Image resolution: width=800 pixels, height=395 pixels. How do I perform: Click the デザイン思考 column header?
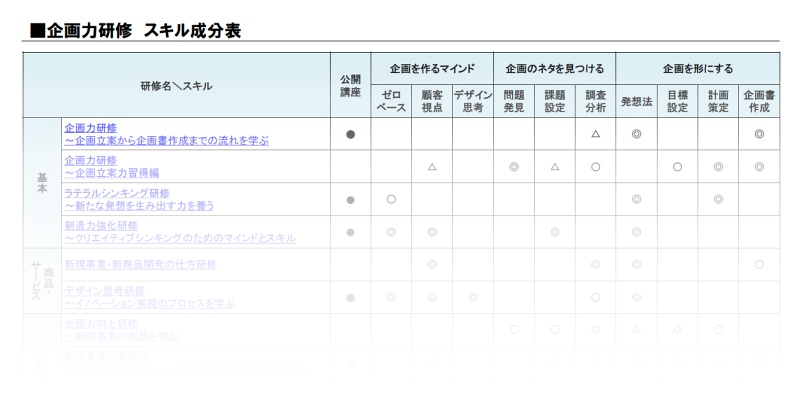point(473,101)
